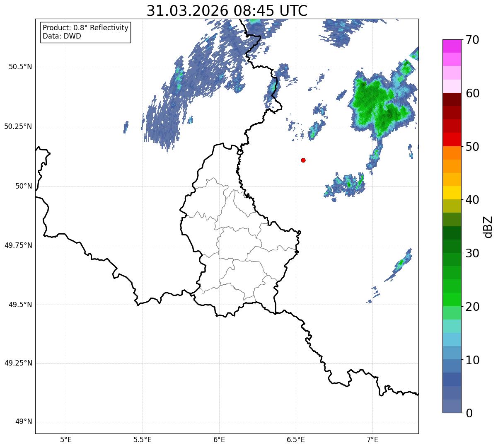Click the bright red swatch just above 50 dBZ
Image resolution: width=498 pixels, height=448 pixels.
coord(452,140)
